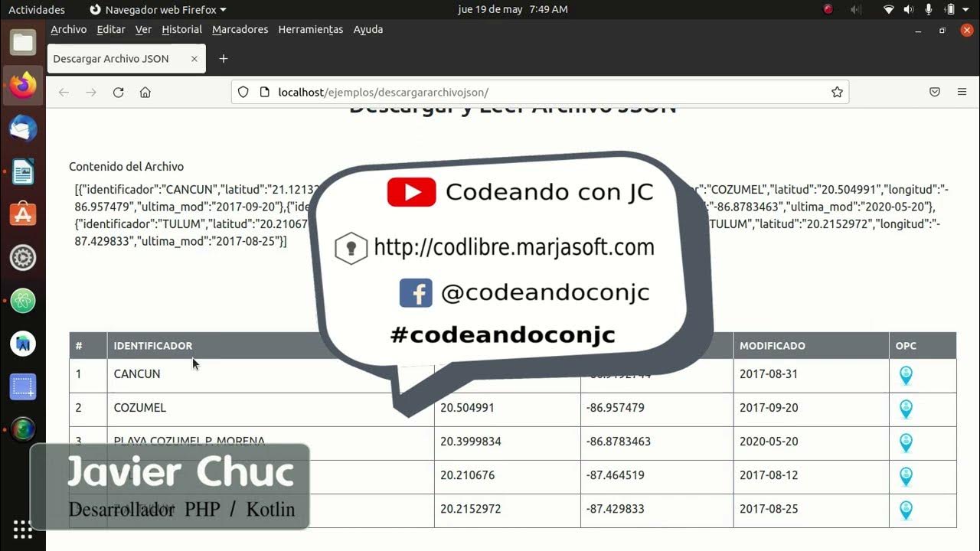The image size is (980, 551).
Task: Click the screen recording indicator in the top bar
Action: click(x=828, y=10)
